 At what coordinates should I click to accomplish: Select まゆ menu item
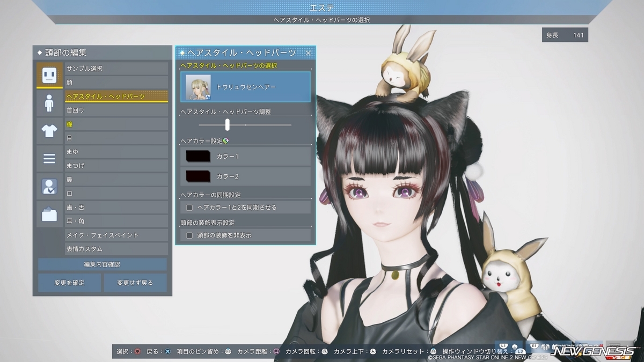116,152
